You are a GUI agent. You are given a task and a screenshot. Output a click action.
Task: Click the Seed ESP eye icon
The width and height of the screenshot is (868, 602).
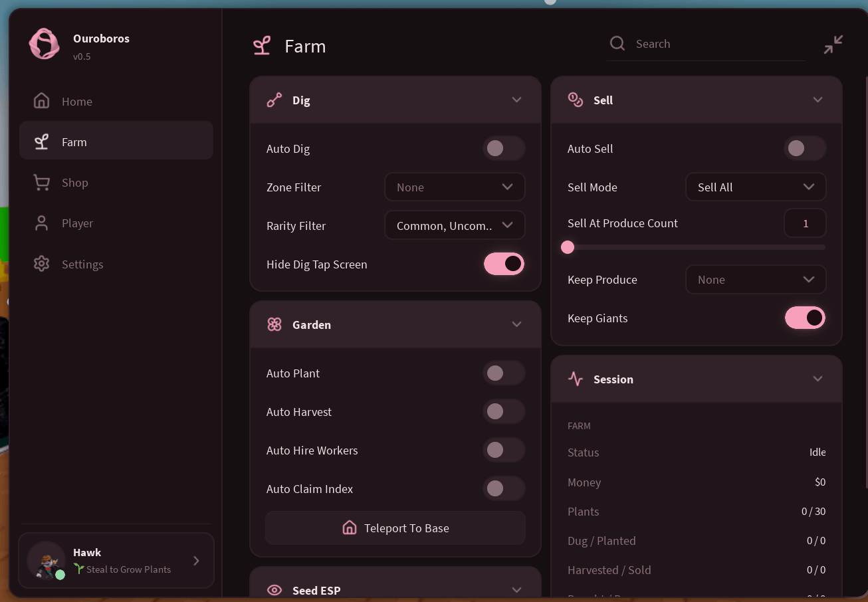[274, 590]
